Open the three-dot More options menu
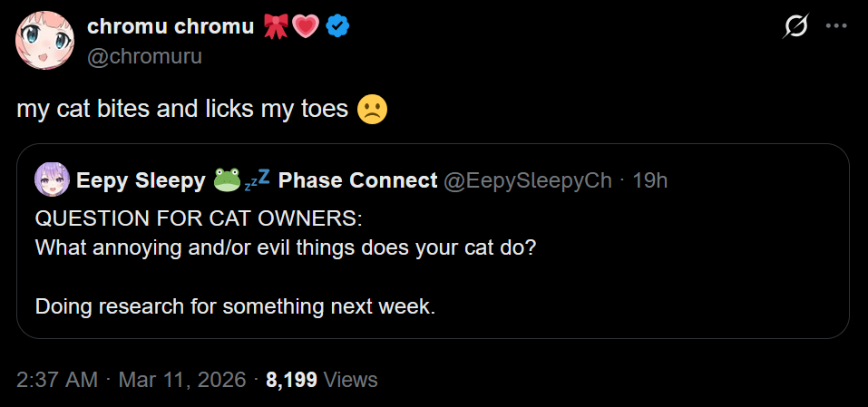 tap(835, 27)
